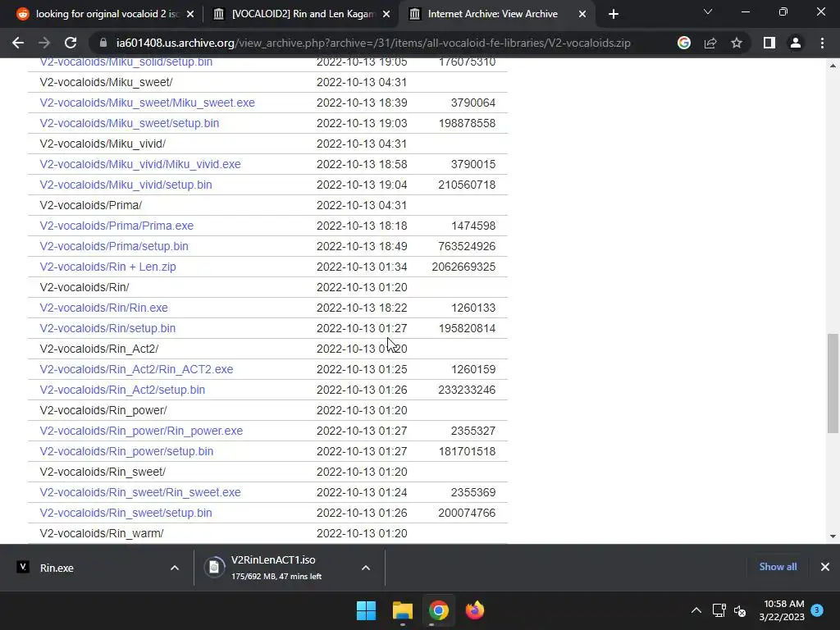Open Chrome's three-dot menu
The width and height of the screenshot is (840, 630).
[x=822, y=43]
